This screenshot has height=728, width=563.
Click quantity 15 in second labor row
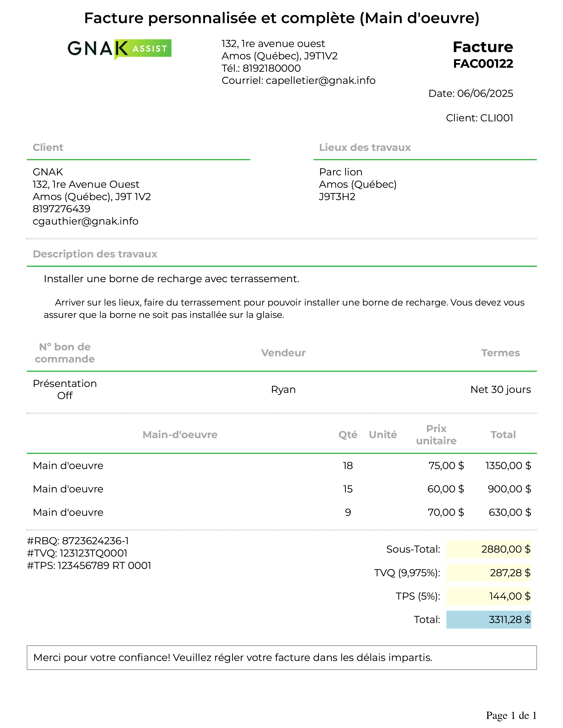(348, 489)
